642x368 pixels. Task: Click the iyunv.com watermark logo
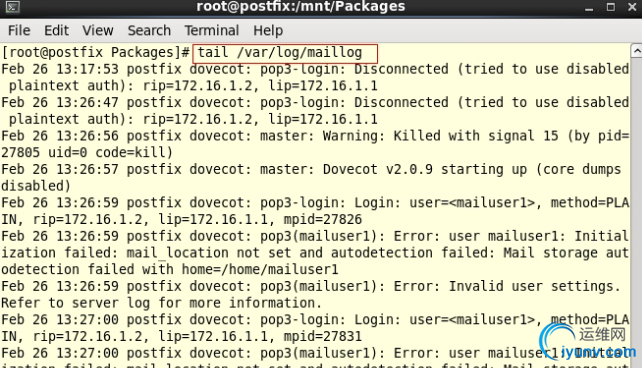[588, 343]
